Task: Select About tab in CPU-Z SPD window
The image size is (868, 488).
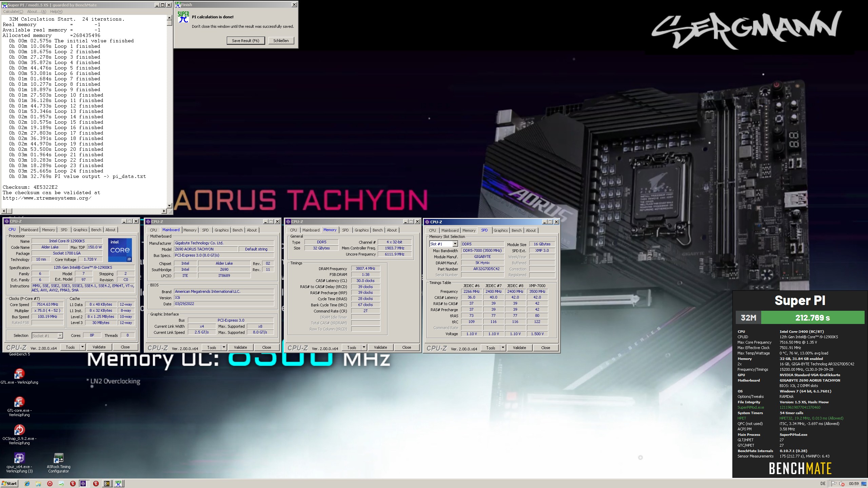Action: (531, 230)
